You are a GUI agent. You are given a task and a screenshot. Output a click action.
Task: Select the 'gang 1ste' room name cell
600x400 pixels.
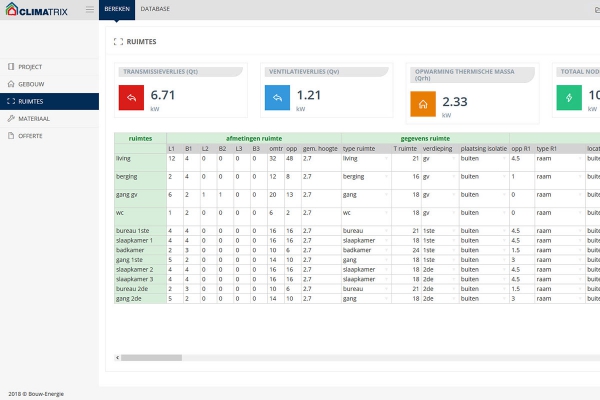pyautogui.click(x=140, y=260)
